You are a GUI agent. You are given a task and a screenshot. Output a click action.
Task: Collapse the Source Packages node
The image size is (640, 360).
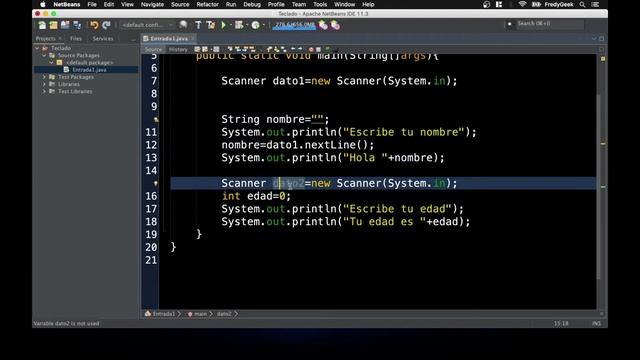pyautogui.click(x=44, y=55)
